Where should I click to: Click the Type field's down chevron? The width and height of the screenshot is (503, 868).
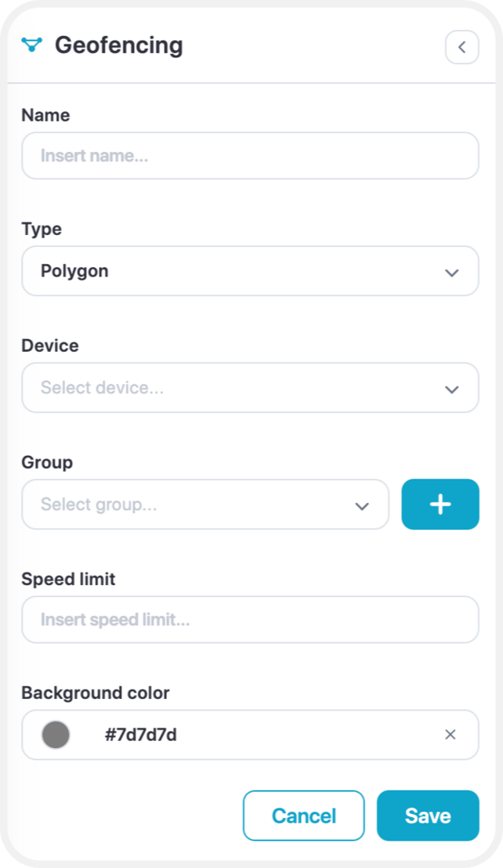(452, 273)
